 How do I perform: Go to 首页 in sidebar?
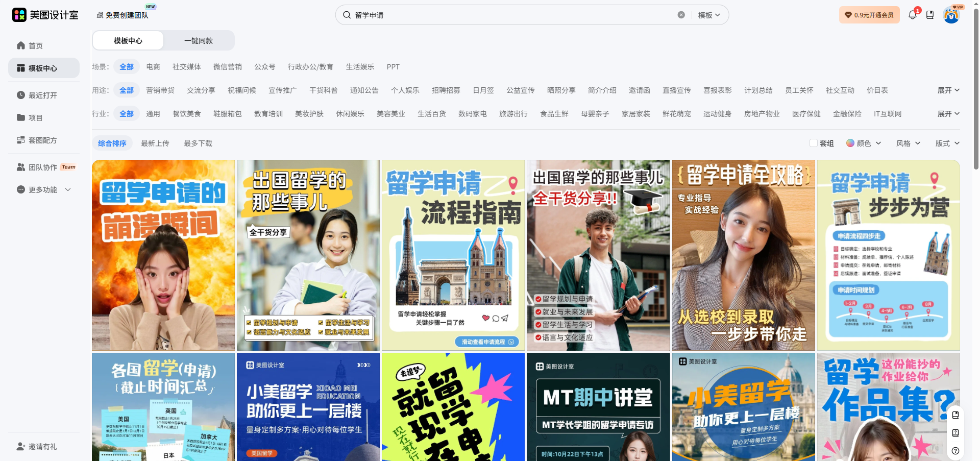coord(35,45)
